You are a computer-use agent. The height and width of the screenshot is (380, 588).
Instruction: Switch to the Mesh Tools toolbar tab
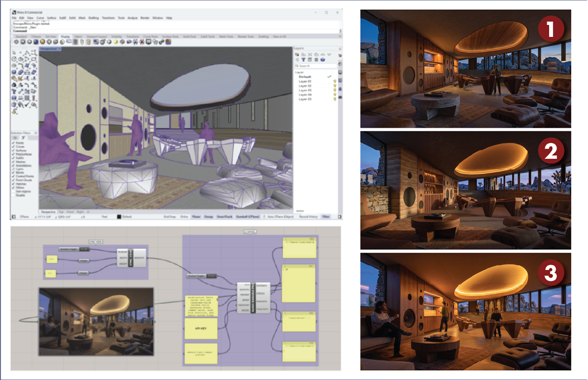click(226, 36)
